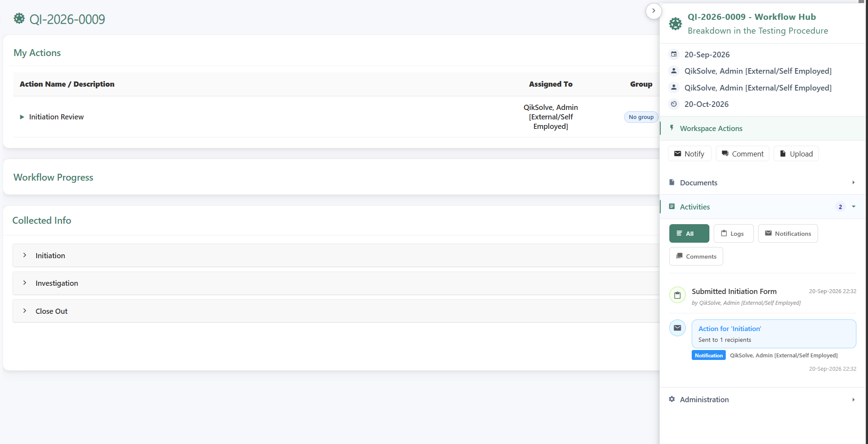Click the Assigned To column header
This screenshot has width=868, height=444.
(550, 84)
